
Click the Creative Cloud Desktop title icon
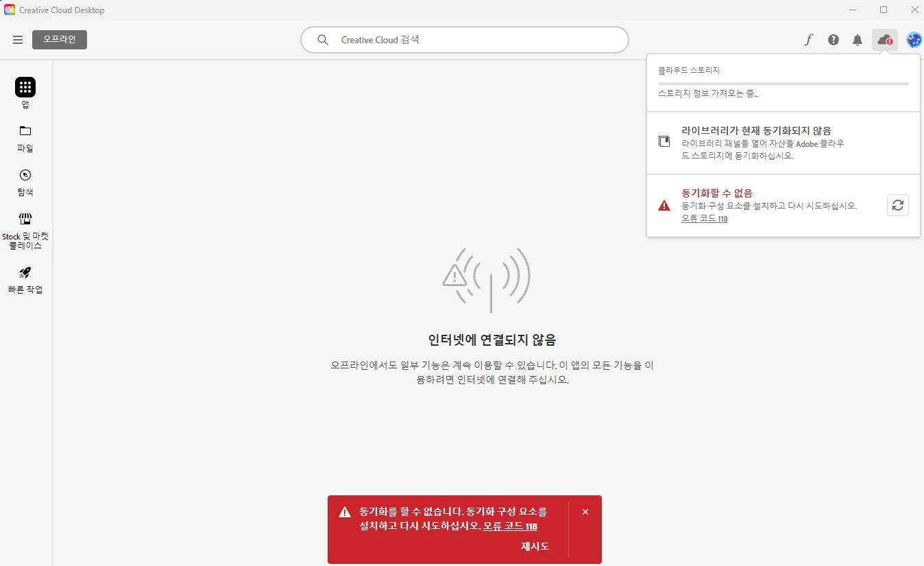click(x=9, y=10)
